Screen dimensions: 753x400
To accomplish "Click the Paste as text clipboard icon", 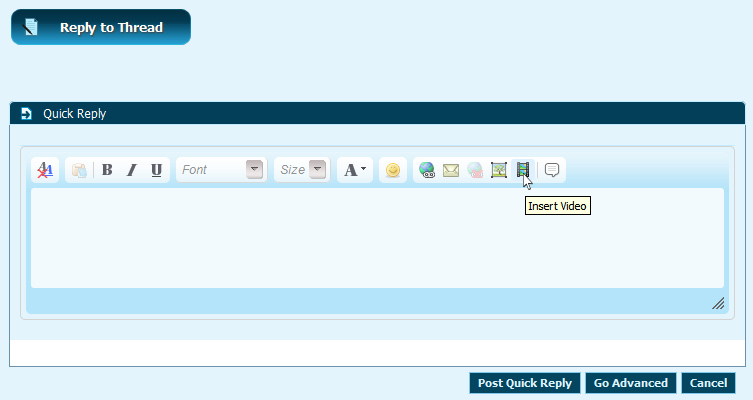I will 78,170.
